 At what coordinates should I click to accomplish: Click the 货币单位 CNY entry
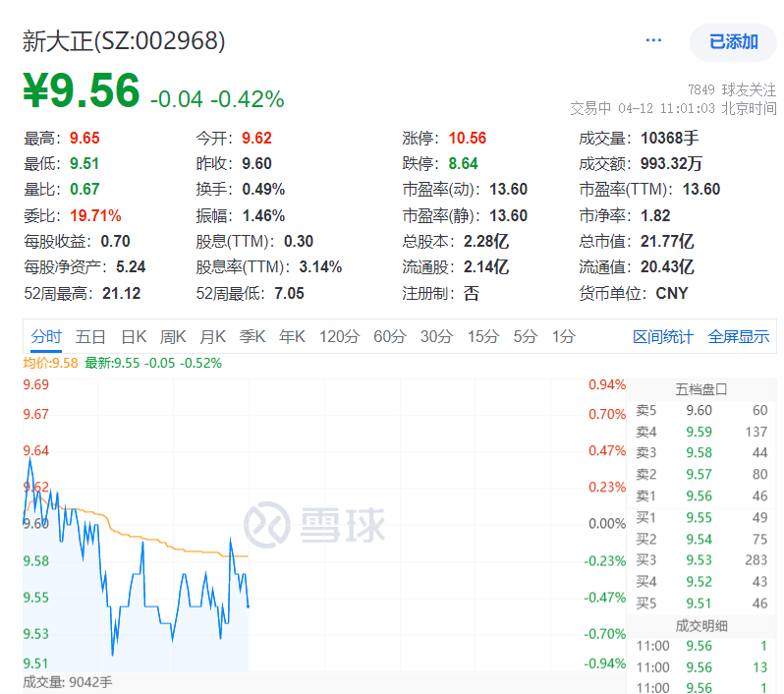pyautogui.click(x=634, y=293)
